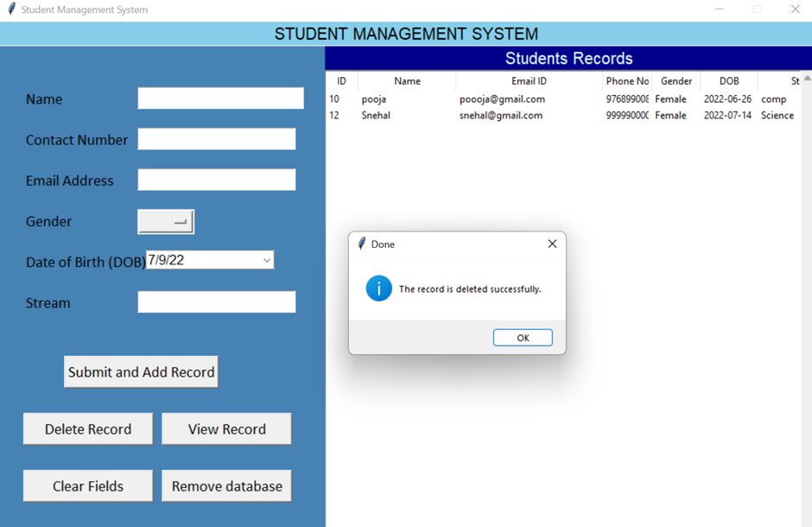This screenshot has height=527, width=812.
Task: Click the Contact Number input field
Action: click(x=216, y=138)
